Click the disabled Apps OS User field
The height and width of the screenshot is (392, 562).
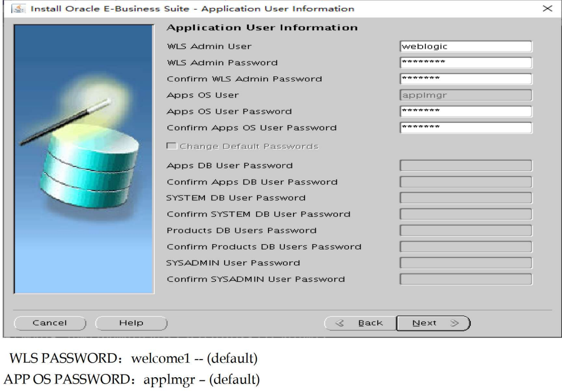pyautogui.click(x=466, y=95)
